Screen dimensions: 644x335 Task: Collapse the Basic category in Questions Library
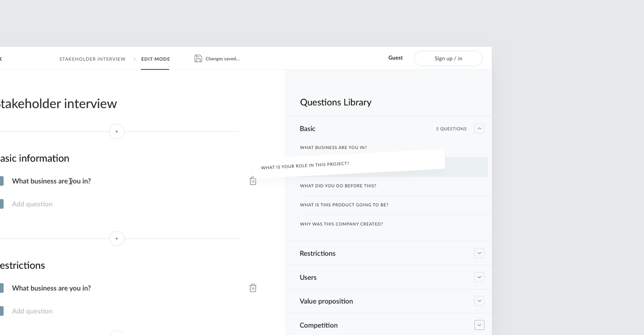(479, 129)
